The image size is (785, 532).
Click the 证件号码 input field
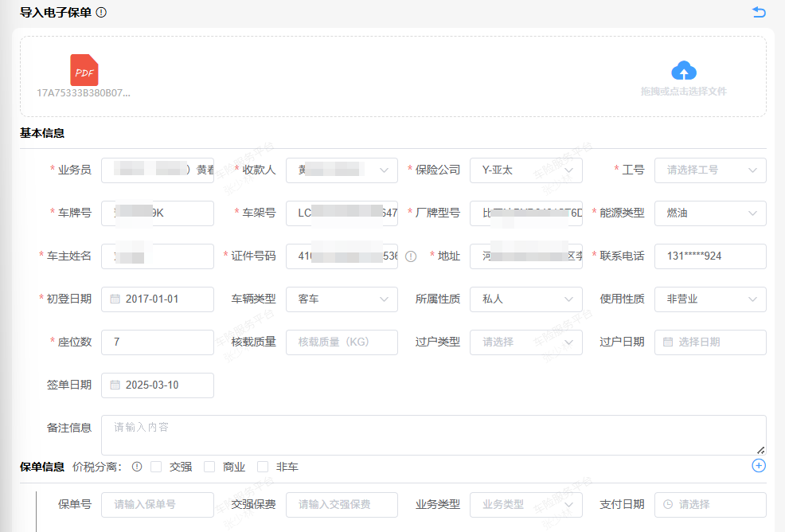point(342,256)
